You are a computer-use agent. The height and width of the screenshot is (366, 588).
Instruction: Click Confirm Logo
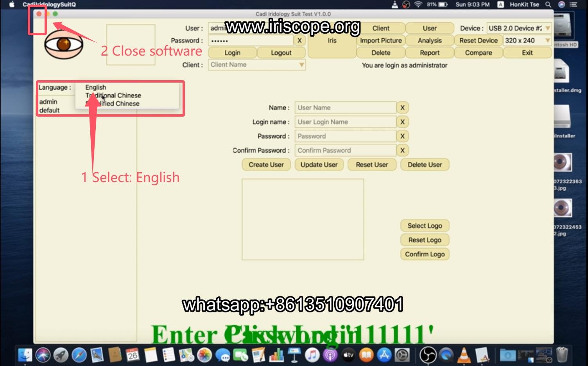(x=425, y=254)
